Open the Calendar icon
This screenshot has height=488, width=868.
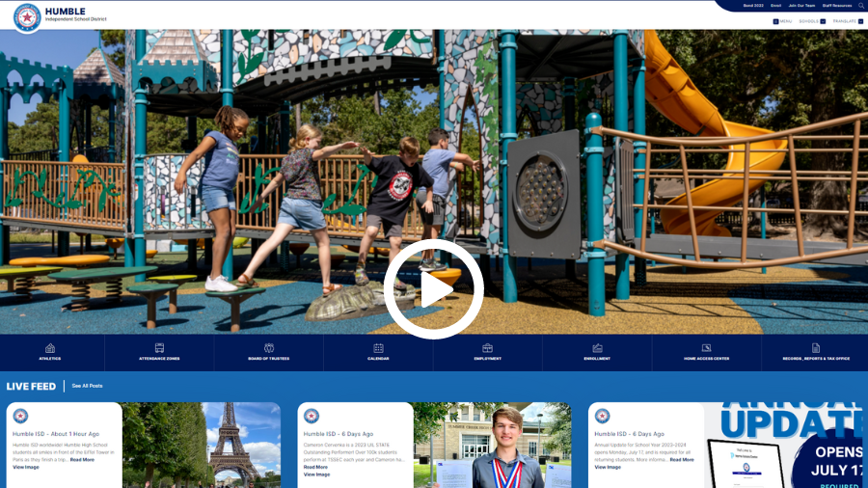pyautogui.click(x=378, y=348)
